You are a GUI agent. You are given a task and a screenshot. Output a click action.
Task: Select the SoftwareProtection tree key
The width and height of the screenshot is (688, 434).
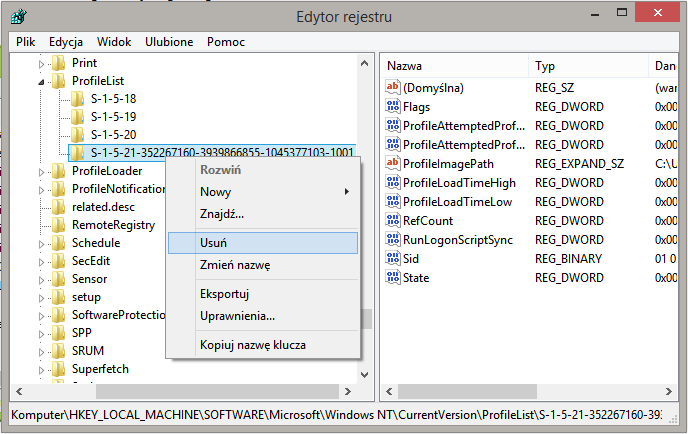[118, 315]
